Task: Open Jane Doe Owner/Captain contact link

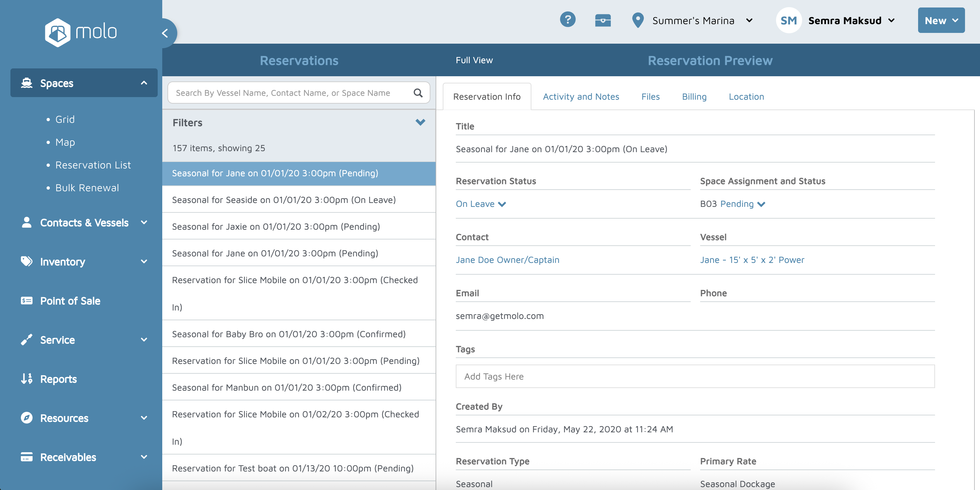Action: click(507, 260)
